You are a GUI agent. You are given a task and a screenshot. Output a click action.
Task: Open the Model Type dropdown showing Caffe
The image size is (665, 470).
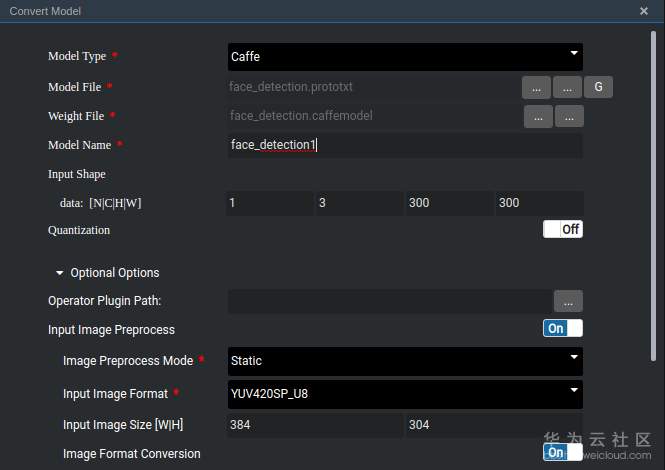405,57
